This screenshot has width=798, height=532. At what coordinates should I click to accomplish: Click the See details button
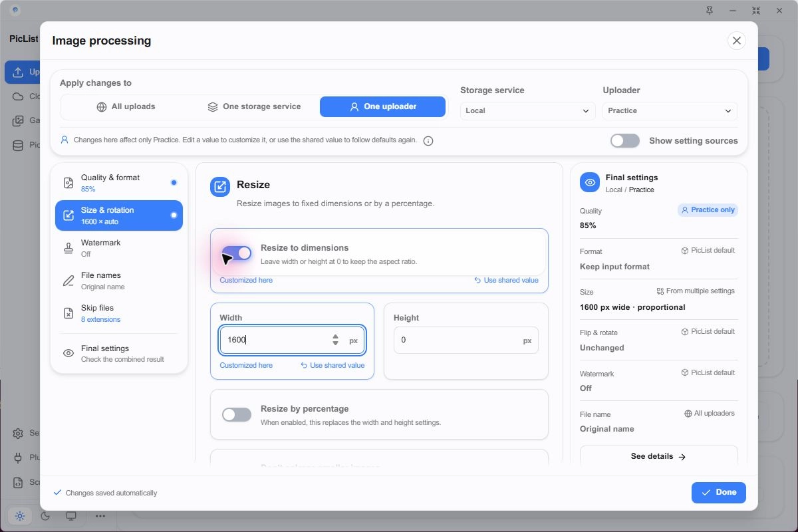coord(658,457)
